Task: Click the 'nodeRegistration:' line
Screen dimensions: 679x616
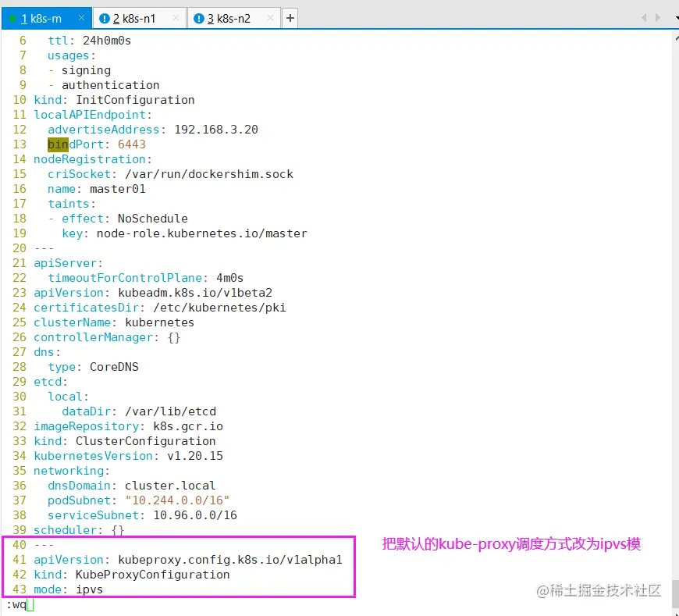Action: point(93,159)
